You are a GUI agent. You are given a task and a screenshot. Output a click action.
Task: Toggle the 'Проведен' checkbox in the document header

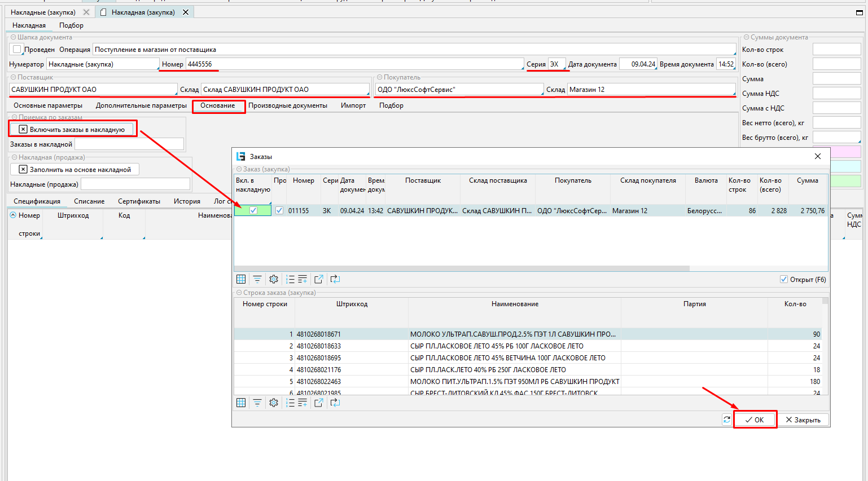pyautogui.click(x=17, y=49)
